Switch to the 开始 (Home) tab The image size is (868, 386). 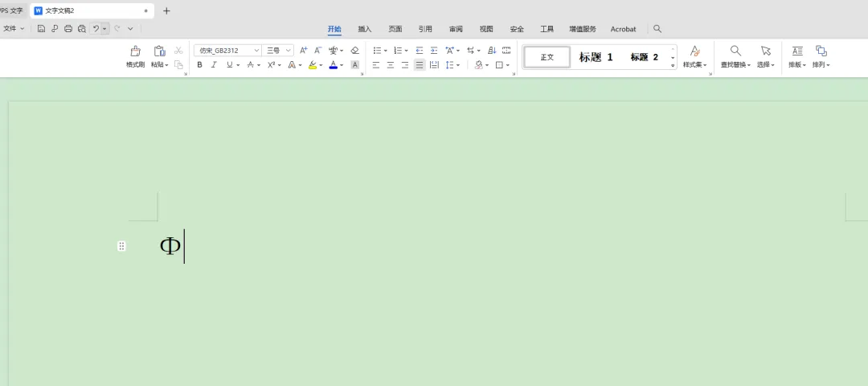click(334, 29)
